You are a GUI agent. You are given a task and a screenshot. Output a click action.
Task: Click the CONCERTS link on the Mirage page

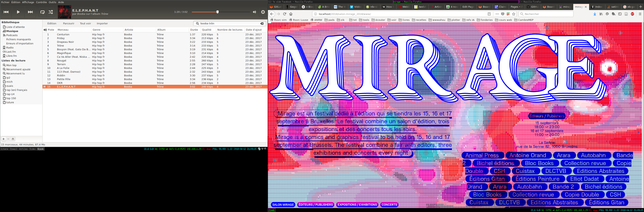pyautogui.click(x=389, y=205)
